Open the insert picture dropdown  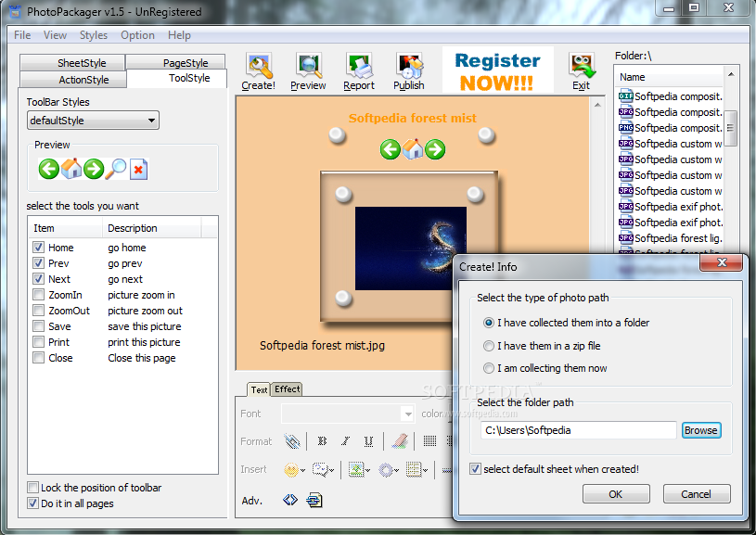tap(359, 469)
